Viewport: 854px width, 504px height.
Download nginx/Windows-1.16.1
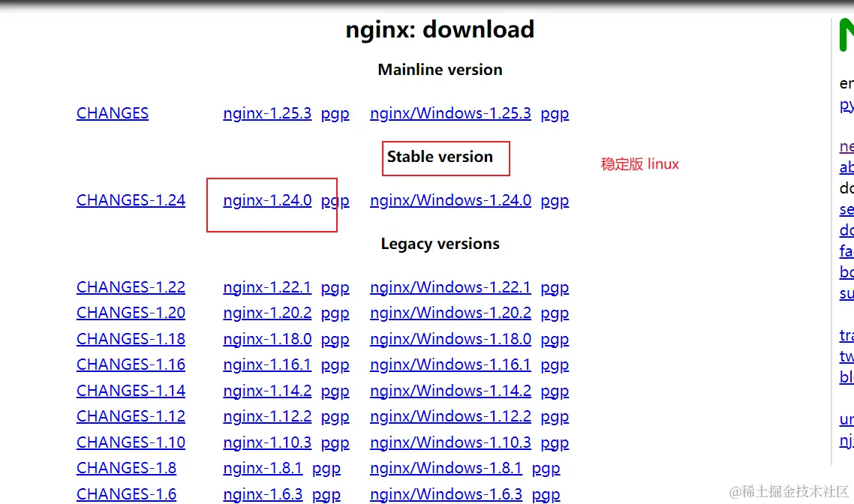(x=450, y=364)
